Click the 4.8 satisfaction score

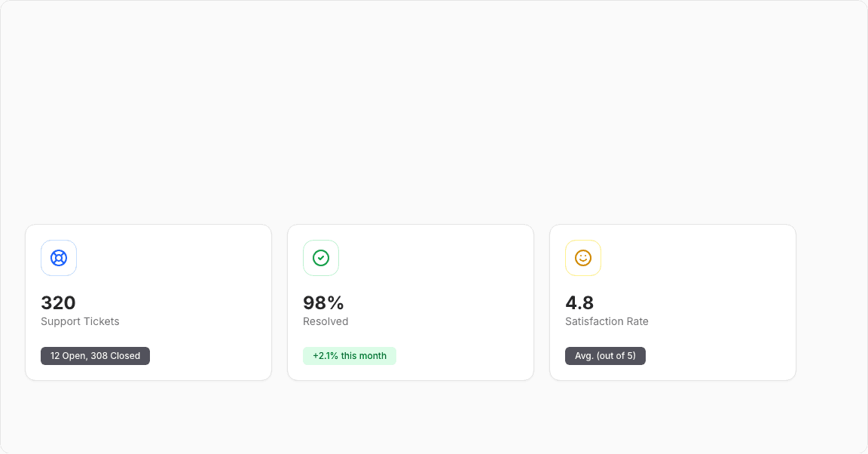[x=579, y=303]
